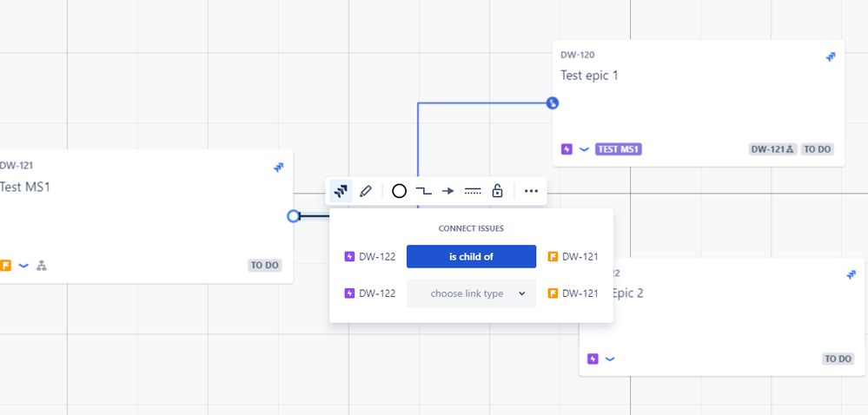This screenshot has width=868, height=415.
Task: Click the orange issue type icon on DW-121 card
Action: [x=5, y=266]
